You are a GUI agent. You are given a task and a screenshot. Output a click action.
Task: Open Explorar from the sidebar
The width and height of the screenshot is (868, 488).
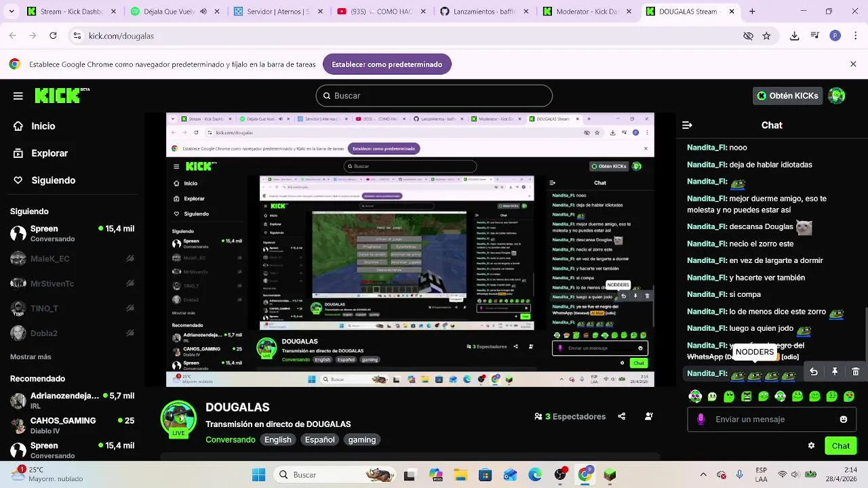click(x=41, y=153)
